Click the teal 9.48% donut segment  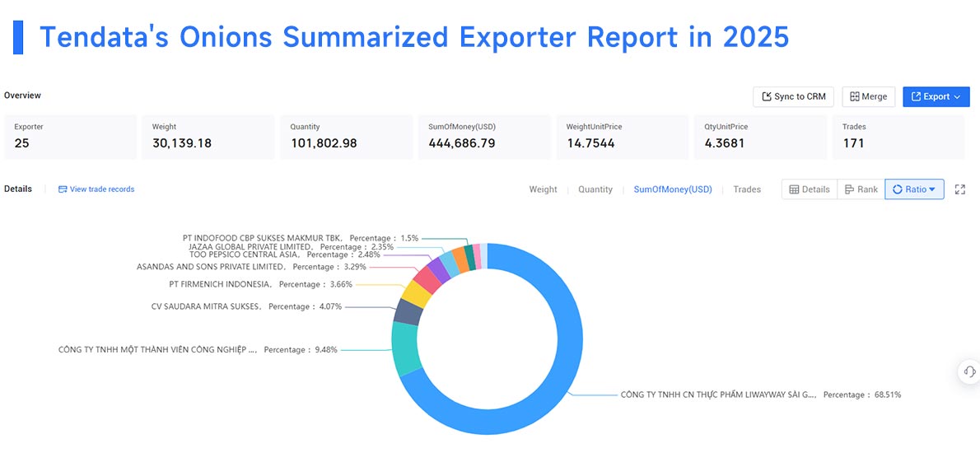406,348
